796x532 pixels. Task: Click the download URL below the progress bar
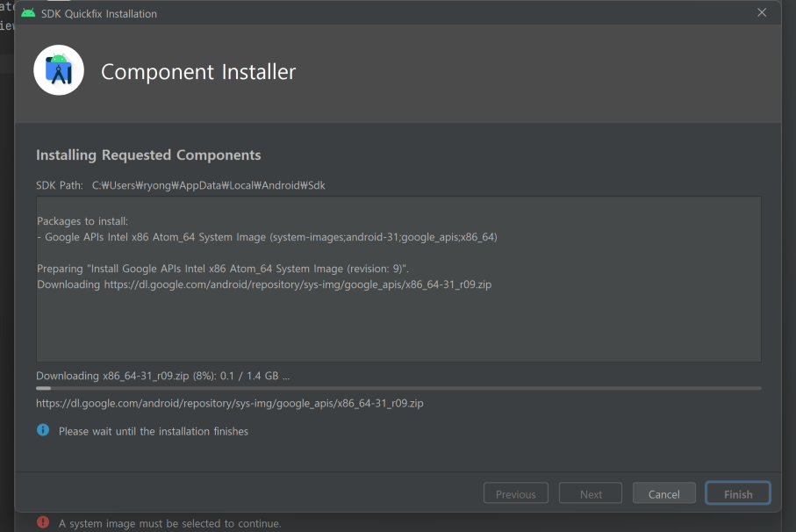pos(229,404)
